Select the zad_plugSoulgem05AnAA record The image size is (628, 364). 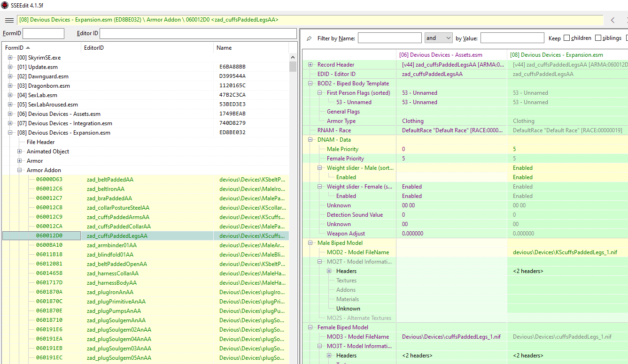point(146,358)
